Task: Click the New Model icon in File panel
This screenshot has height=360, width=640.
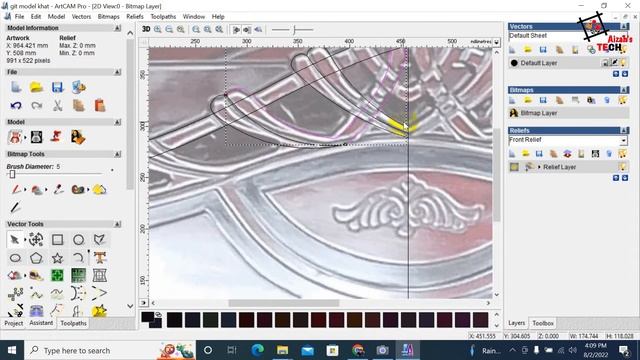Action: pyautogui.click(x=16, y=87)
